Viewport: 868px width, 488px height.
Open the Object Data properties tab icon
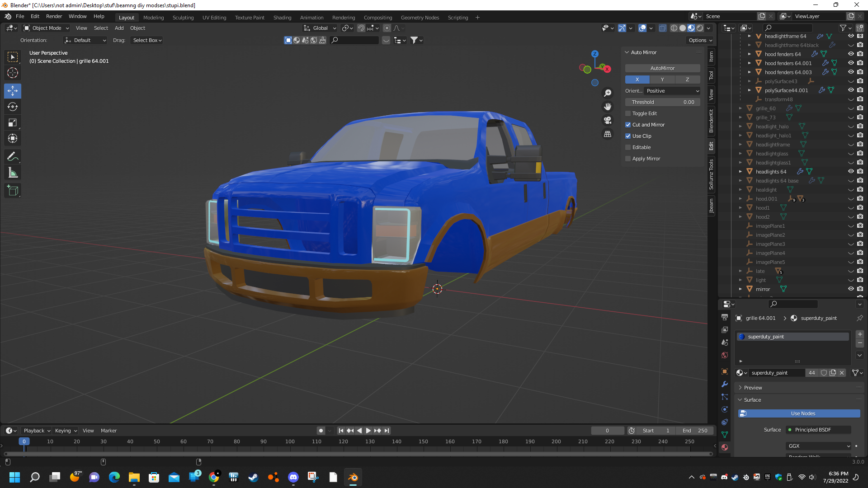click(725, 435)
